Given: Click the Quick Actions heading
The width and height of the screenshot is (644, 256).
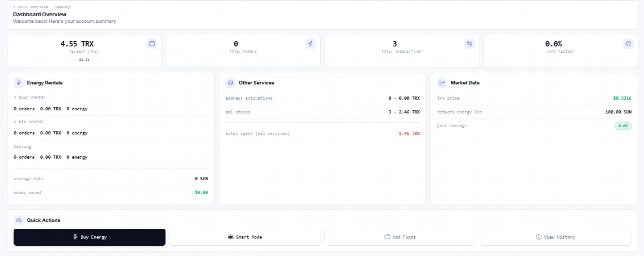Looking at the screenshot, I should point(43,220).
